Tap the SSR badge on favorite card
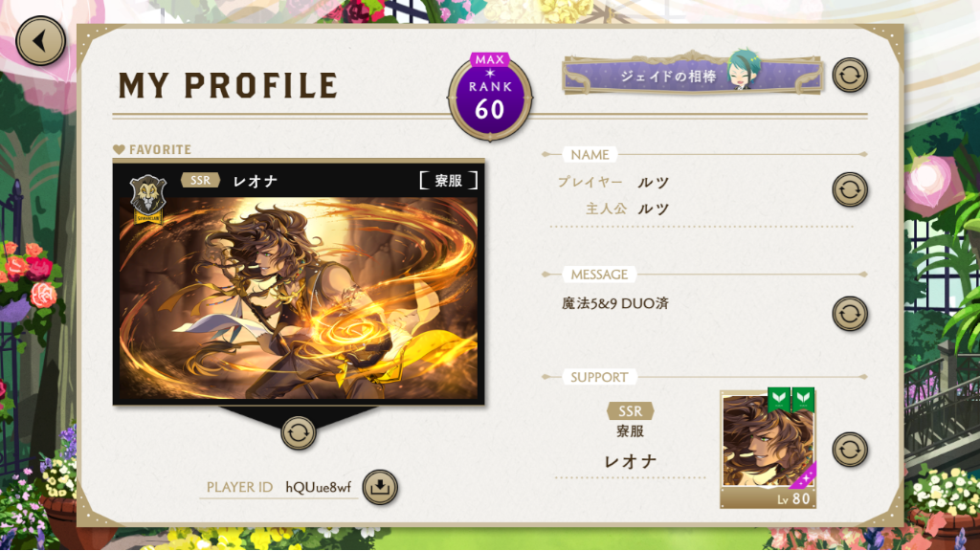This screenshot has width=980, height=551. point(201,181)
